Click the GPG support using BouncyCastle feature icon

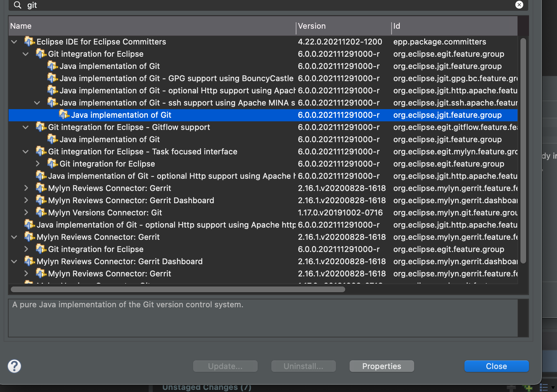(x=52, y=78)
